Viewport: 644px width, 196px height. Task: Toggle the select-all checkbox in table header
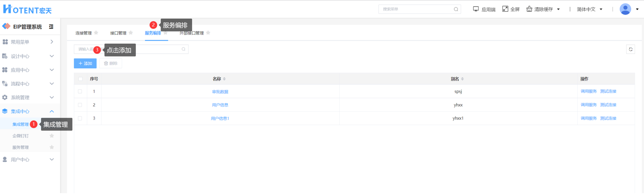(80, 79)
